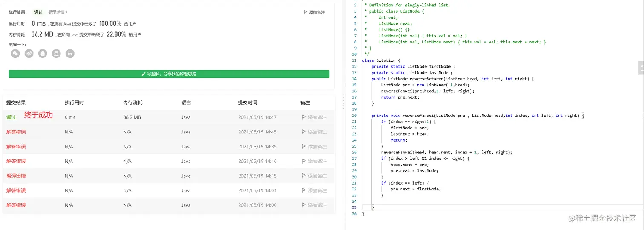This screenshot has height=230, width=644.
Task: Click 'pre.next = firstNode;' code line
Action: point(416,189)
